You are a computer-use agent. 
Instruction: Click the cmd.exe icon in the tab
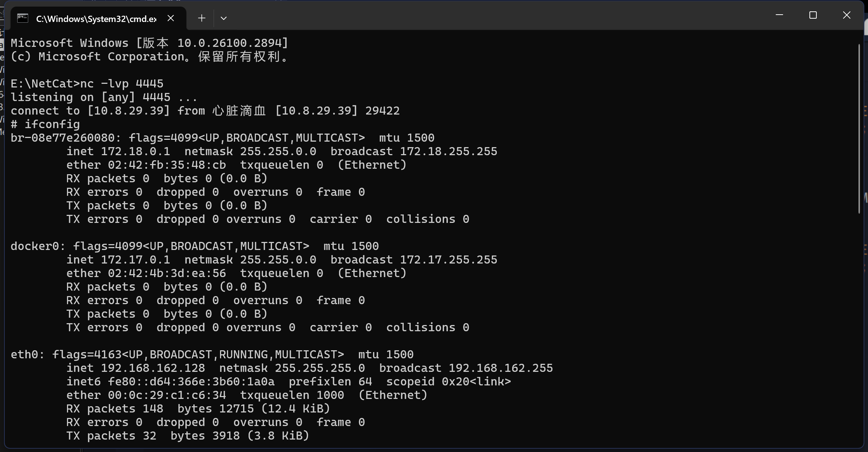[23, 18]
